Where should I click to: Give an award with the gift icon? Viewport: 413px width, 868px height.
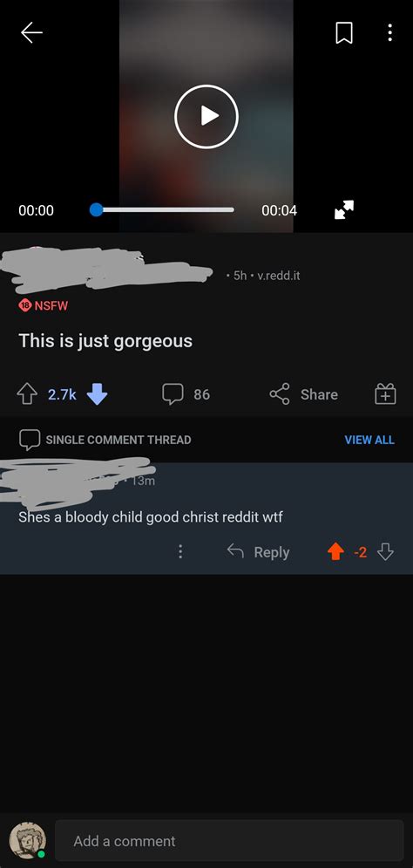click(x=385, y=394)
